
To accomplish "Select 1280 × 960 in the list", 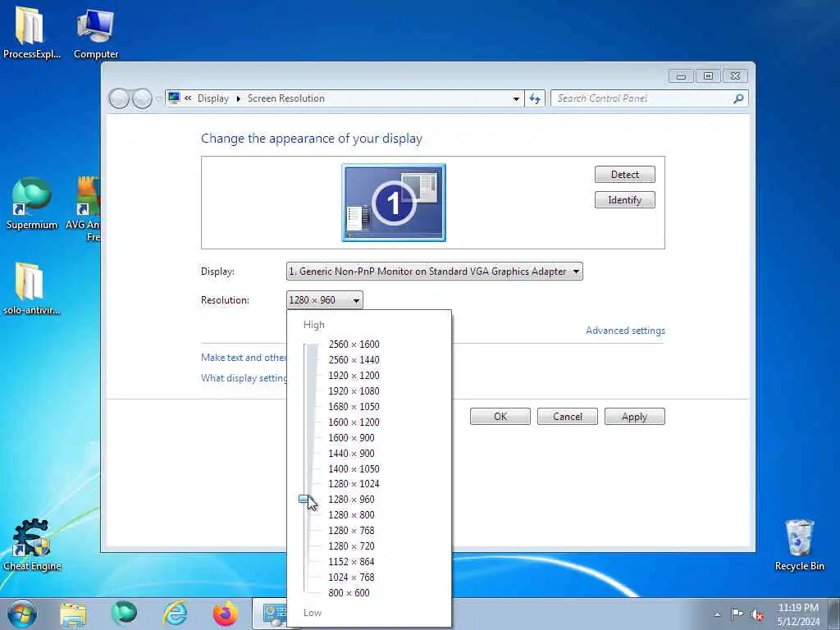I will 351,499.
